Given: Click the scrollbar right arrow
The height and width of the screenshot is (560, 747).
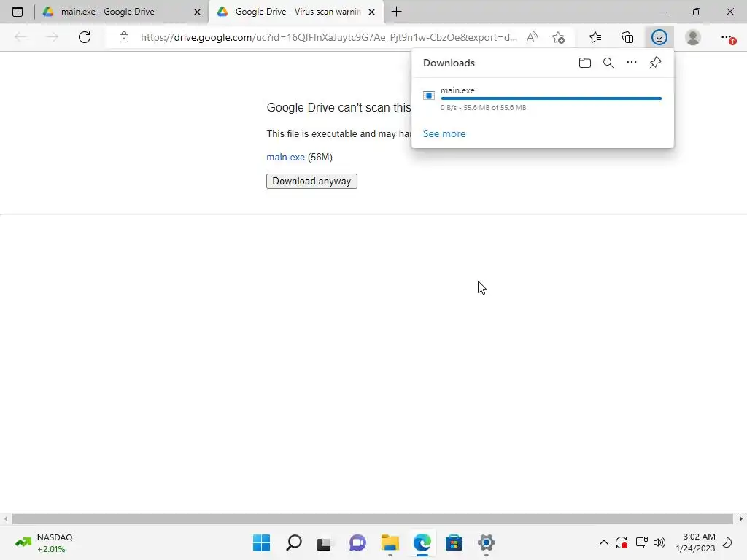Looking at the screenshot, I should (x=741, y=518).
